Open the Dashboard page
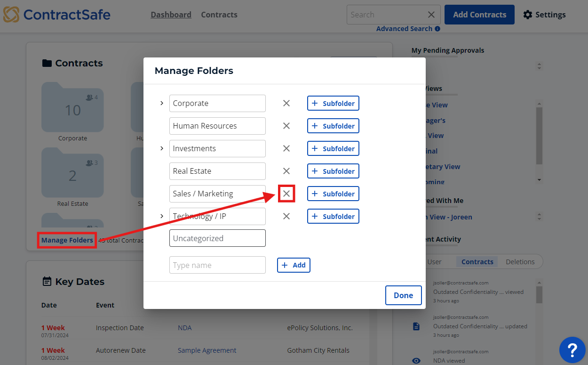The height and width of the screenshot is (365, 588). click(171, 15)
